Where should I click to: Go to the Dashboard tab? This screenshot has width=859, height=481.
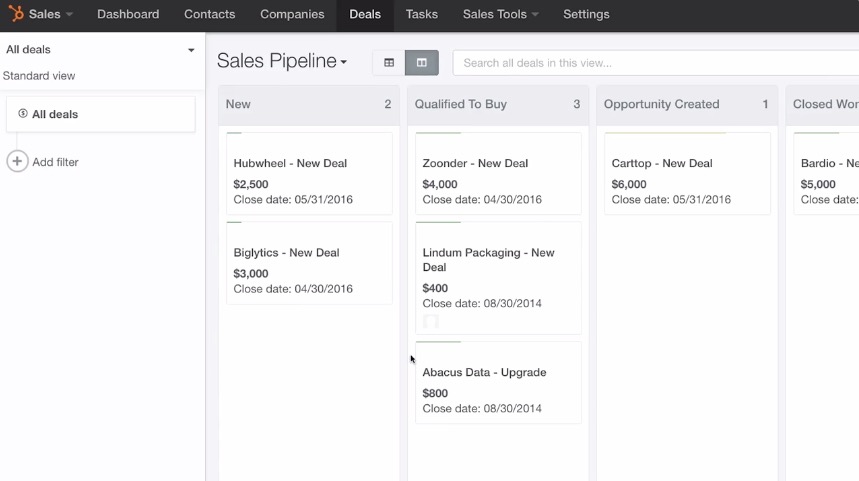click(128, 15)
